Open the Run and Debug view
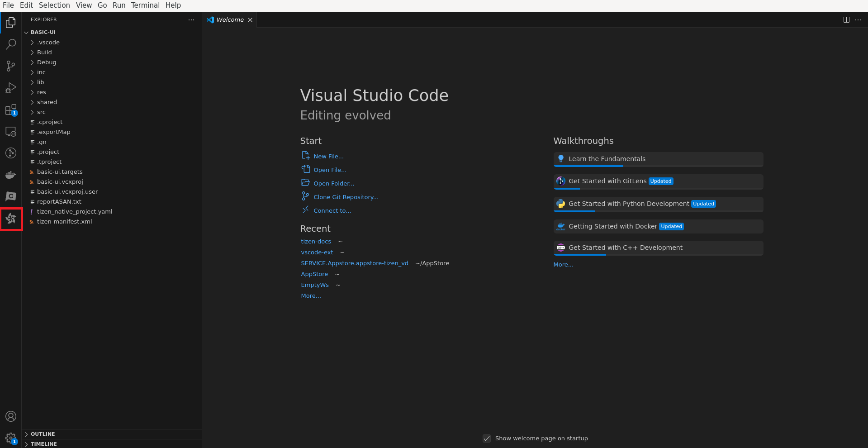Viewport: 868px width, 448px height. [11, 88]
